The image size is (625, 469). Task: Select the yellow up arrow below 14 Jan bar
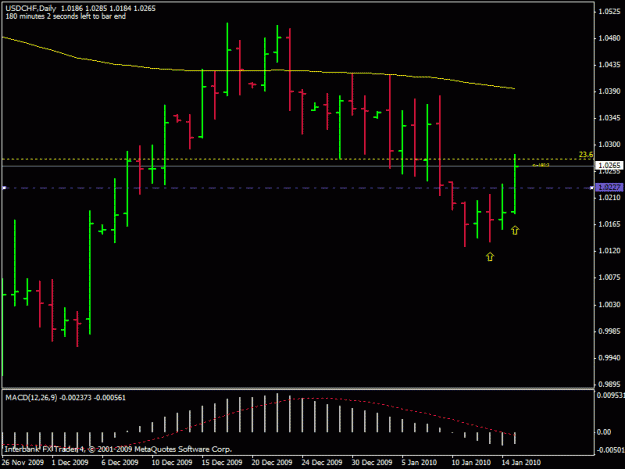coord(515,230)
